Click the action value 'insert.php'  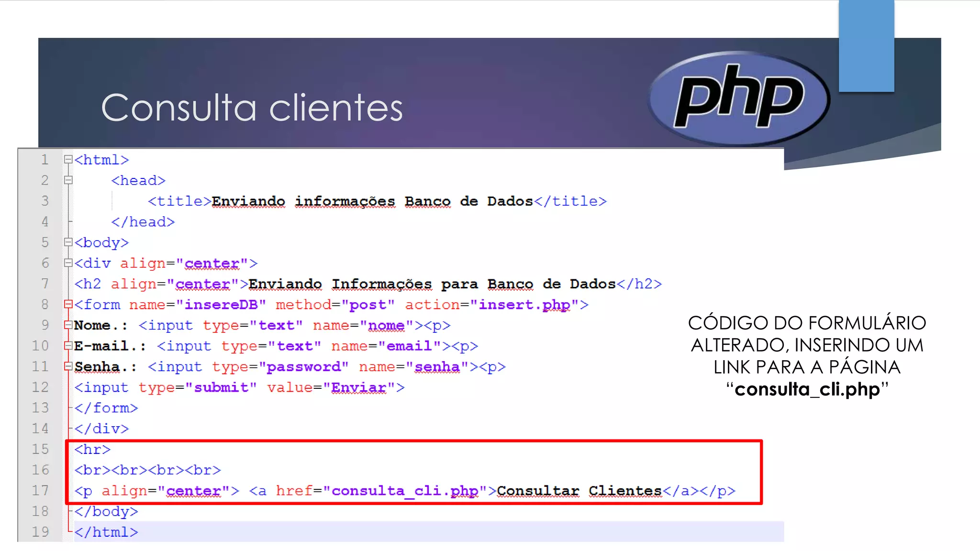[x=524, y=305]
